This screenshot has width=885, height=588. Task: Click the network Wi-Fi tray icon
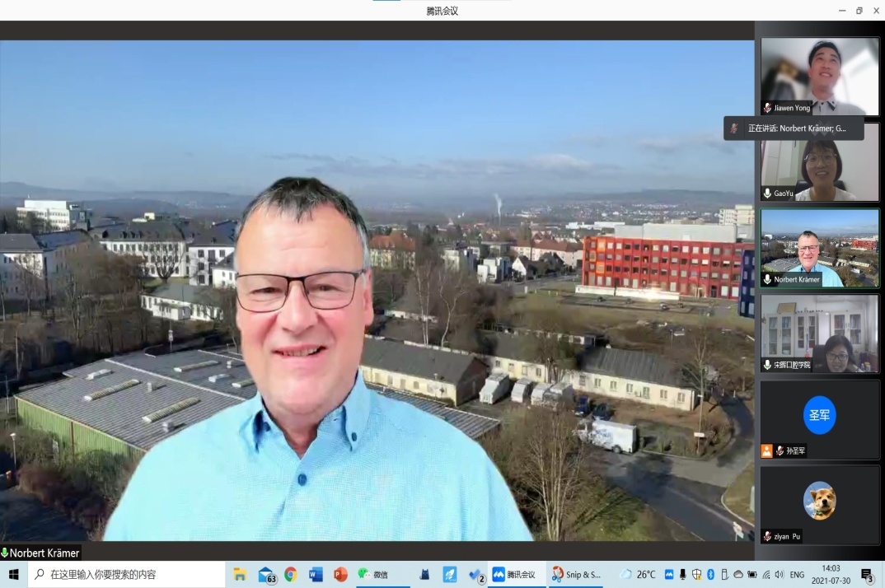click(766, 574)
